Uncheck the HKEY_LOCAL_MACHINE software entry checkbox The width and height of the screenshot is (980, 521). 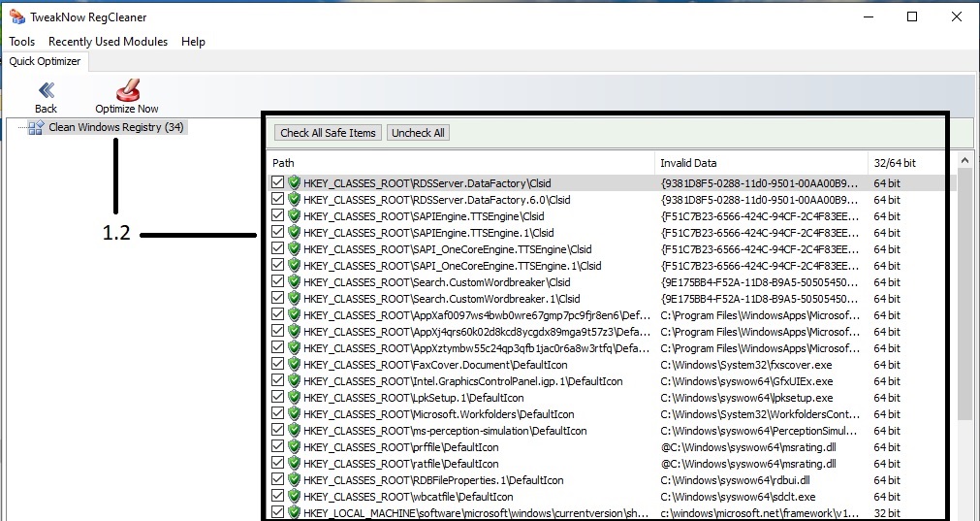point(277,512)
